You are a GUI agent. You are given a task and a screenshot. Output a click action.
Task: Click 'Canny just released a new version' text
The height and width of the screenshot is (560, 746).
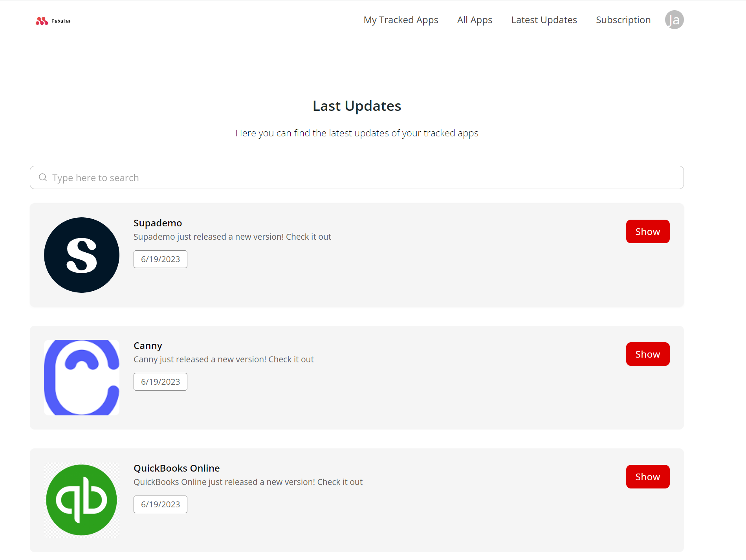pyautogui.click(x=224, y=360)
